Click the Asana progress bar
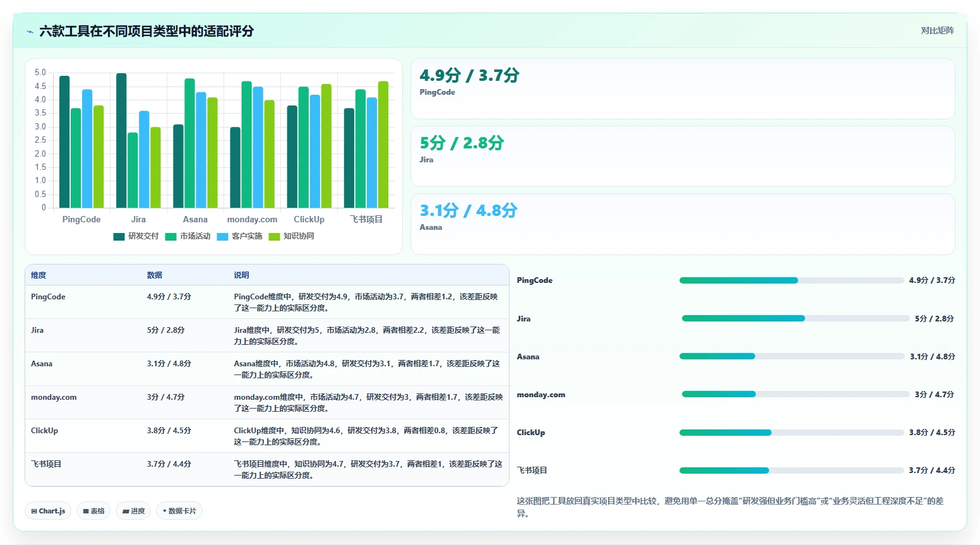The height and width of the screenshot is (545, 980). coord(792,356)
